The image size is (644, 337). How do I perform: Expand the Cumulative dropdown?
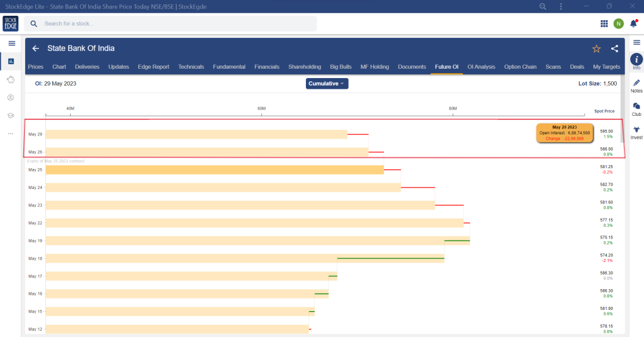tap(327, 83)
